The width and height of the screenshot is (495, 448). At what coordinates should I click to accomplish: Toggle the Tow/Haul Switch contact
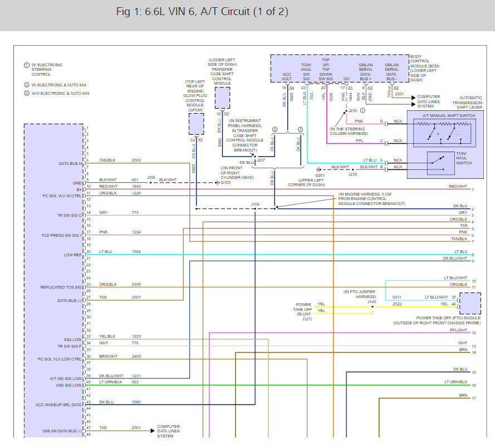[438, 160]
